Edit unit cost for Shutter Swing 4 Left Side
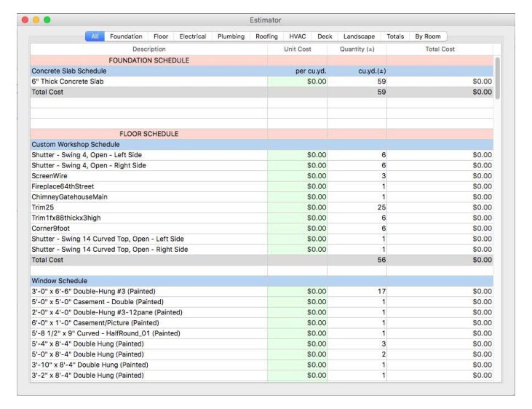 click(297, 155)
